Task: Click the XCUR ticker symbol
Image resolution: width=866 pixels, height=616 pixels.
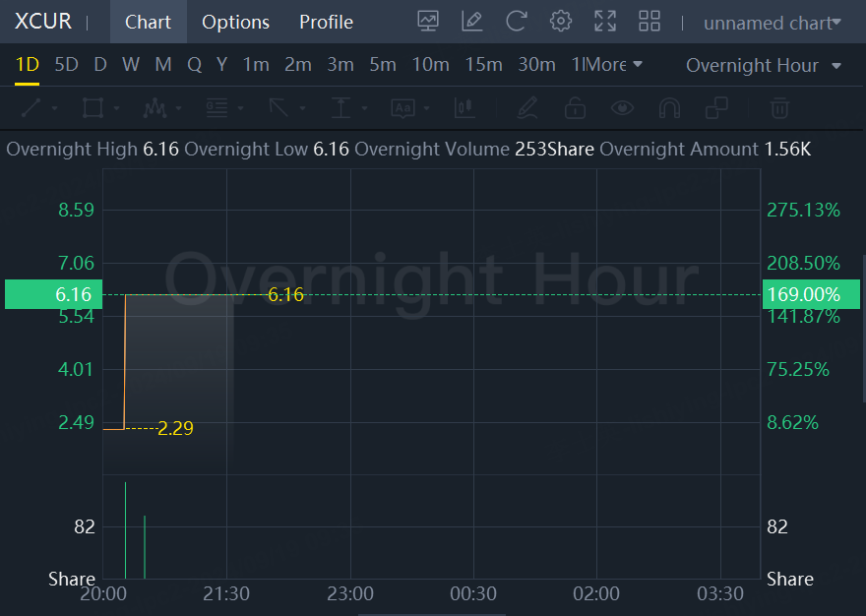Action: pos(43,22)
